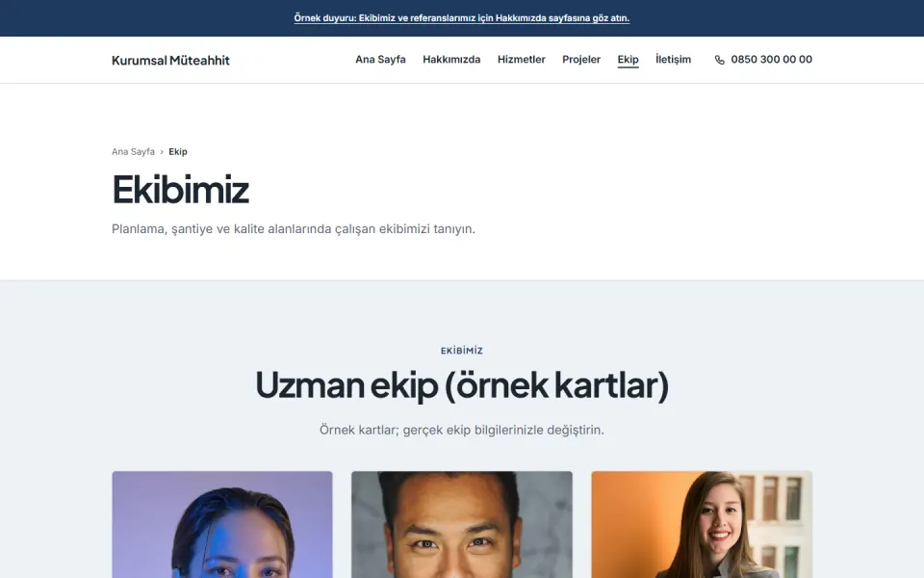Viewport: 924px width, 578px height.
Task: Click the phone icon beside 0850 number
Action: click(720, 60)
